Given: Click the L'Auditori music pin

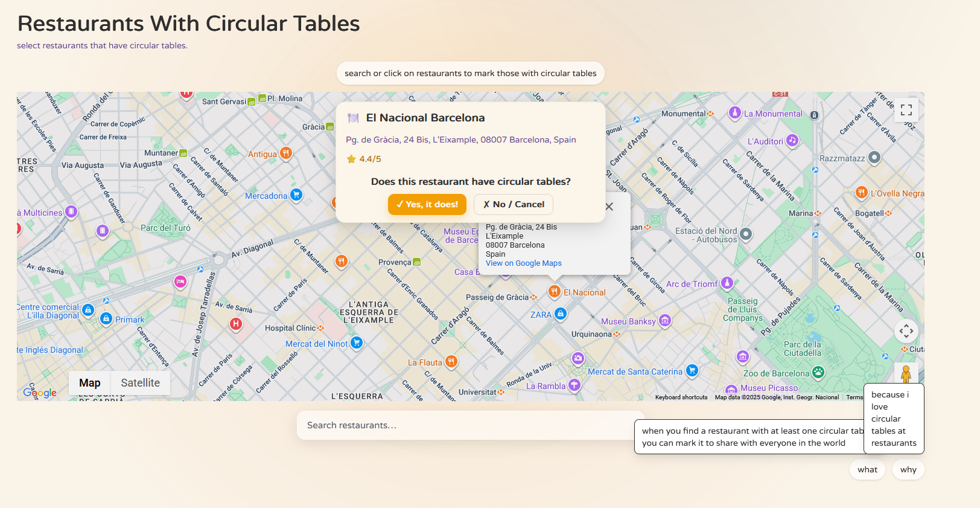Looking at the screenshot, I should [792, 140].
